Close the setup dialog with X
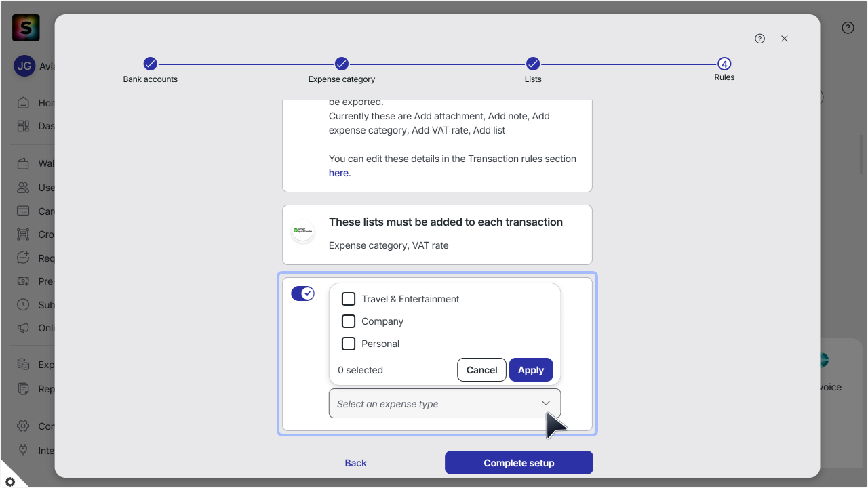 coord(785,39)
